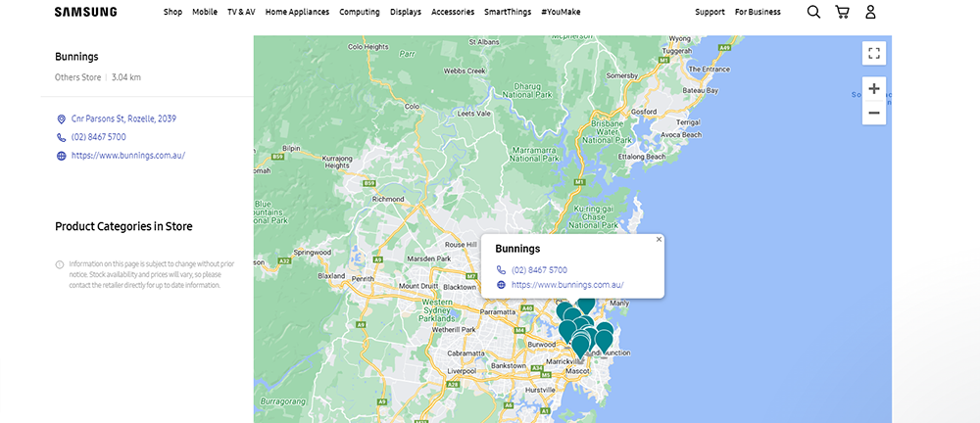Close the Bunnings map popup
This screenshot has width=980, height=423.
tap(659, 239)
